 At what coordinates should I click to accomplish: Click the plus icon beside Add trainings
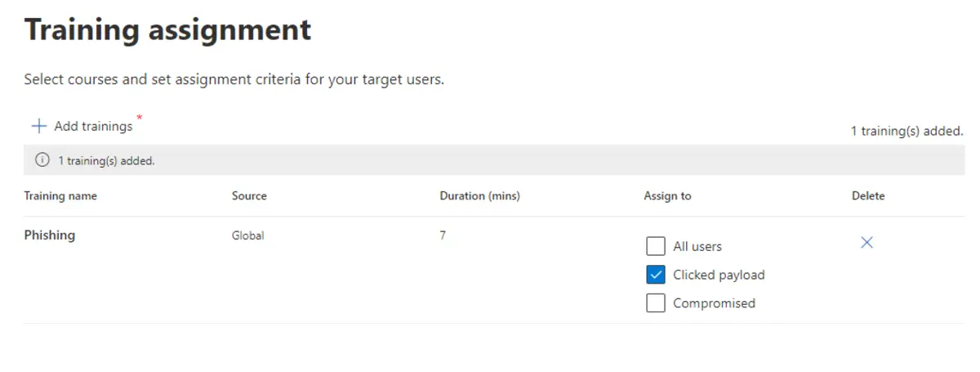(x=38, y=126)
